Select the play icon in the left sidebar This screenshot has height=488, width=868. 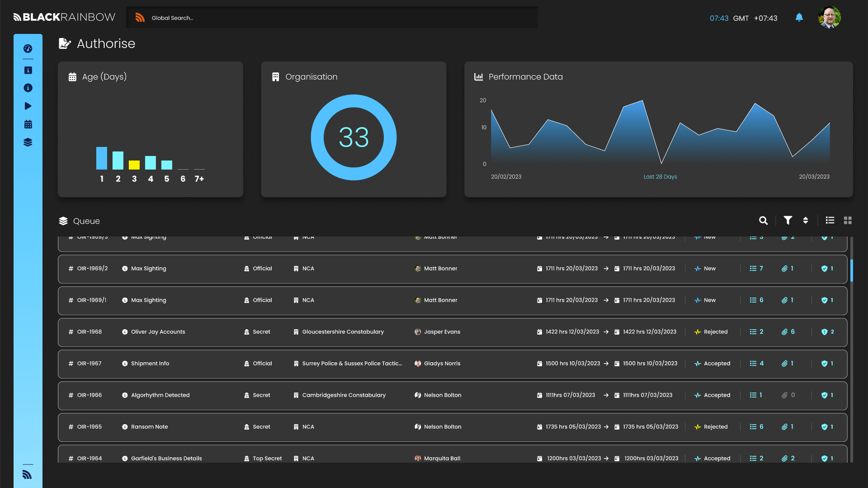tap(28, 106)
